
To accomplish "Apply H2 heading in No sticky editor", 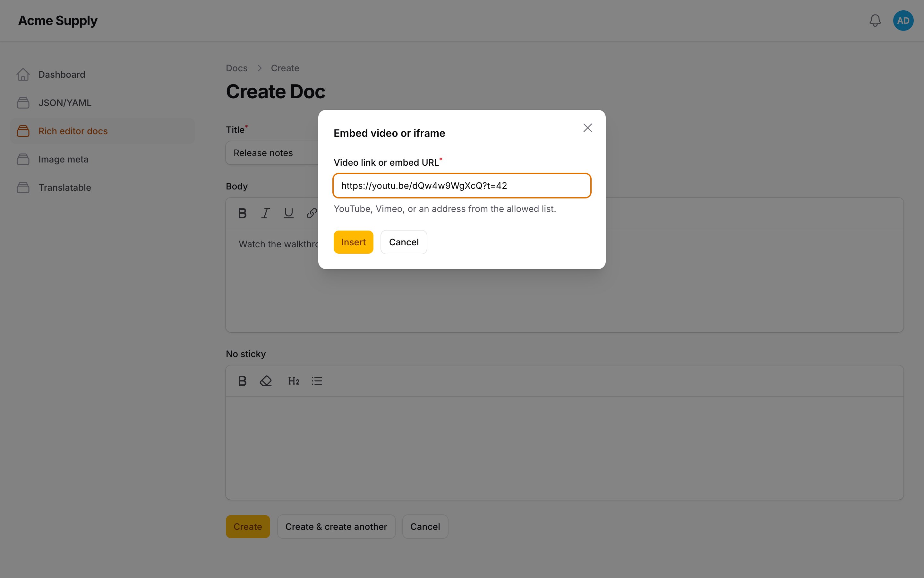I will coord(294,381).
